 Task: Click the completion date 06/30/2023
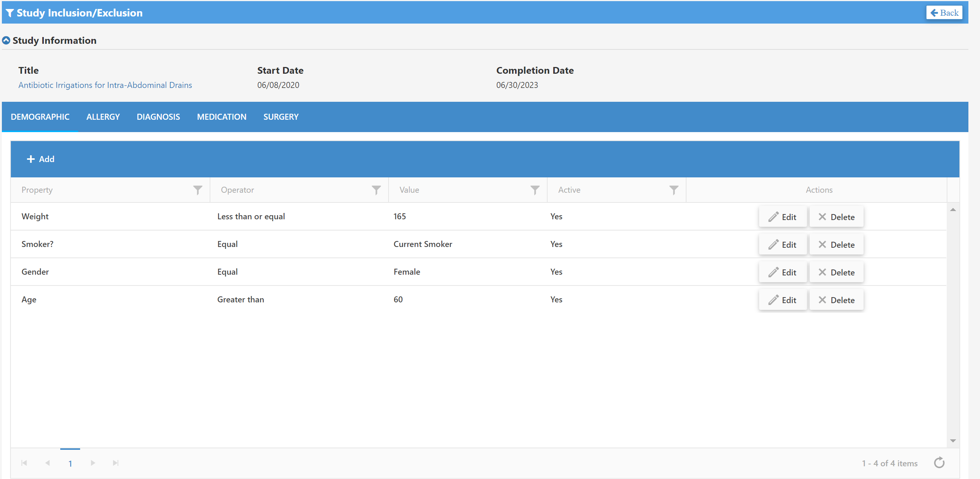coord(517,85)
